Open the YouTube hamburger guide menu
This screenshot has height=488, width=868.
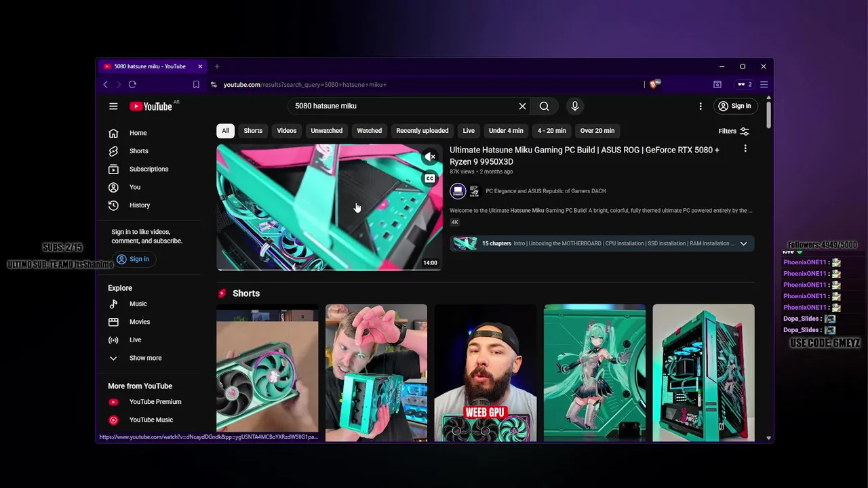tap(113, 106)
